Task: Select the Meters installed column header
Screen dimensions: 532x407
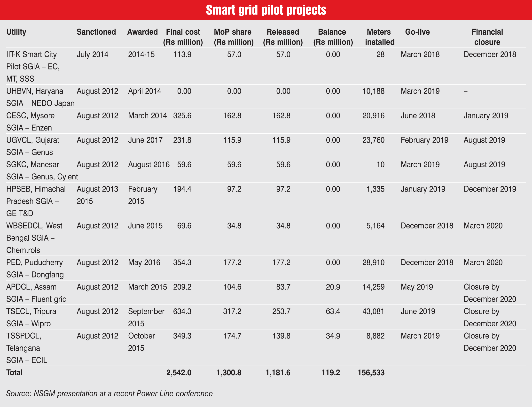Action: click(x=380, y=37)
